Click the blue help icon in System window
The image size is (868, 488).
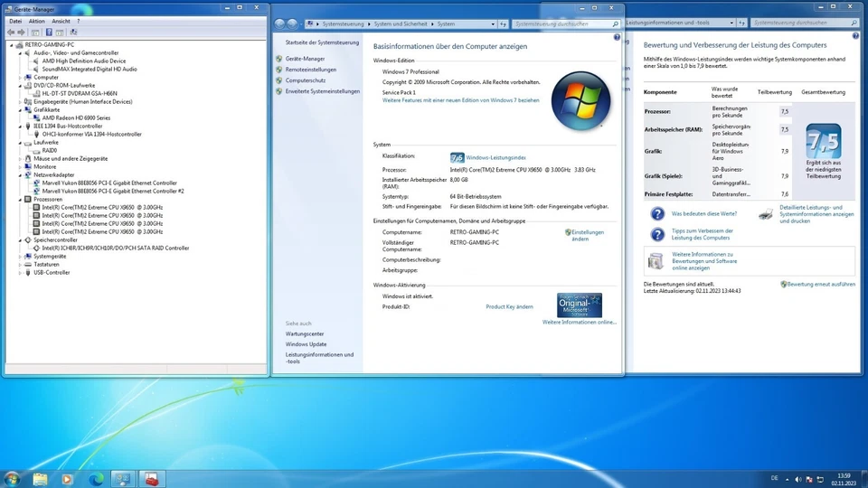point(617,38)
